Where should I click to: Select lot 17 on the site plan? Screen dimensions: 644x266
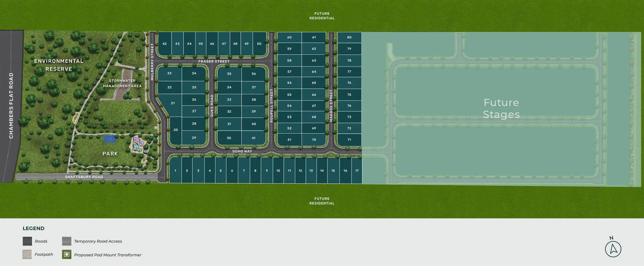357,170
